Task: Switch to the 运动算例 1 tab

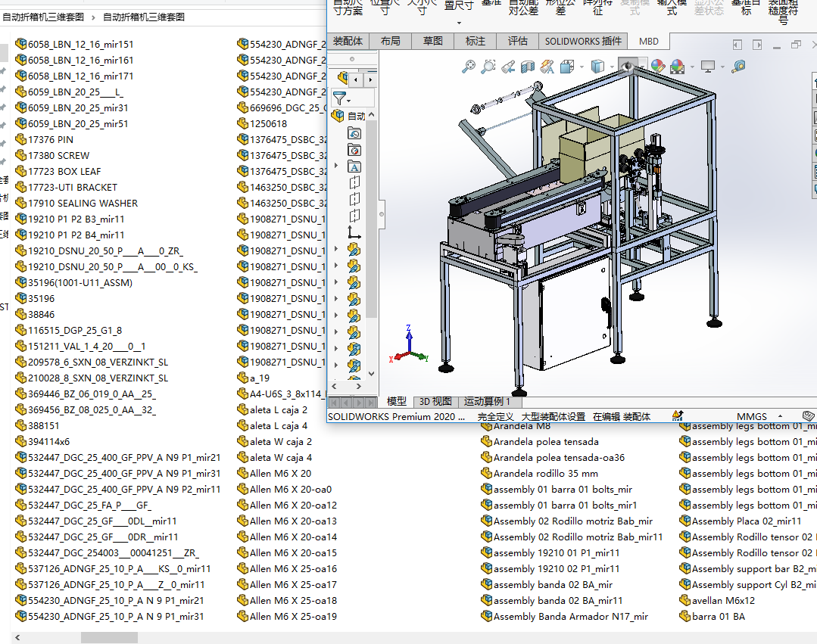Action: click(x=487, y=401)
